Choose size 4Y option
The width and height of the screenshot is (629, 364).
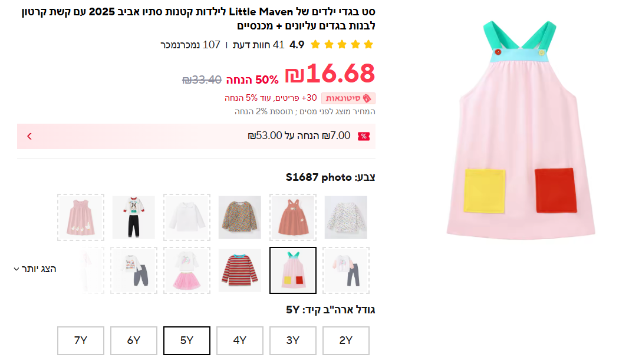pos(240,340)
